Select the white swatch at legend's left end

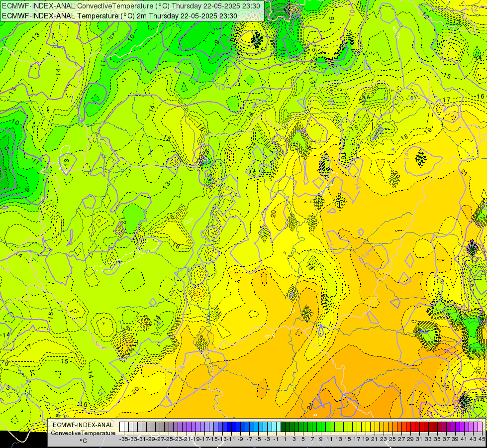[122, 427]
